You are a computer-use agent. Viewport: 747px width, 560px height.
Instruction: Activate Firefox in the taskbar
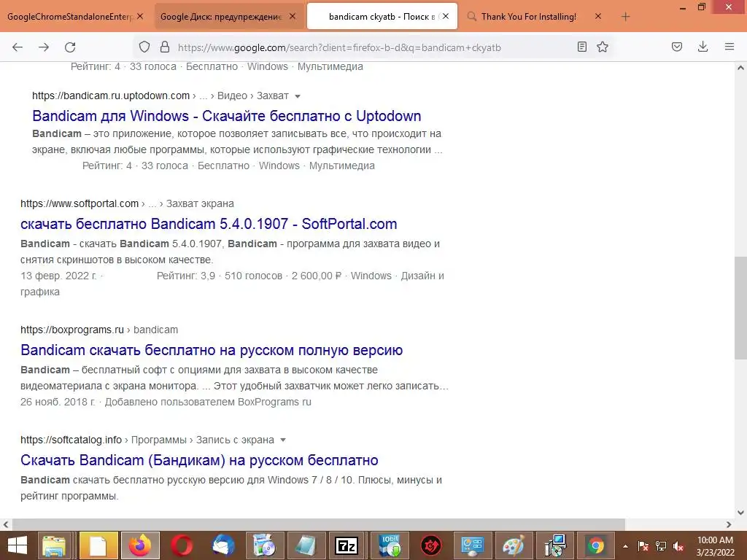click(x=141, y=545)
